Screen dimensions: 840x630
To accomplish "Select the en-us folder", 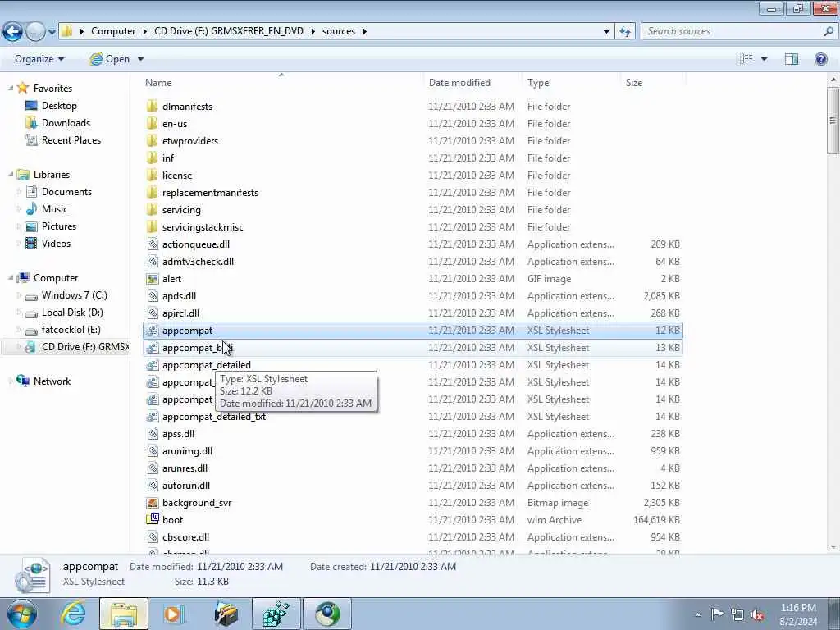I will pos(175,123).
